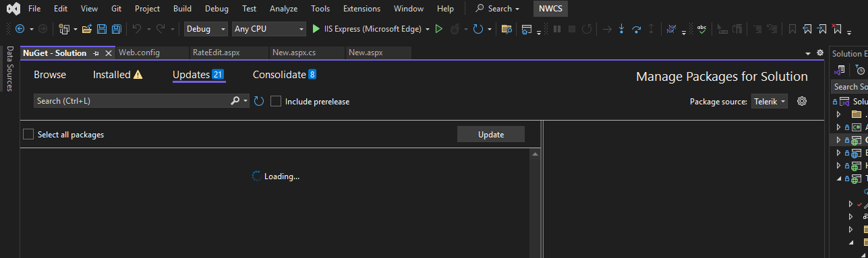Image resolution: width=868 pixels, height=258 pixels.
Task: Click the Update button
Action: [x=491, y=134]
